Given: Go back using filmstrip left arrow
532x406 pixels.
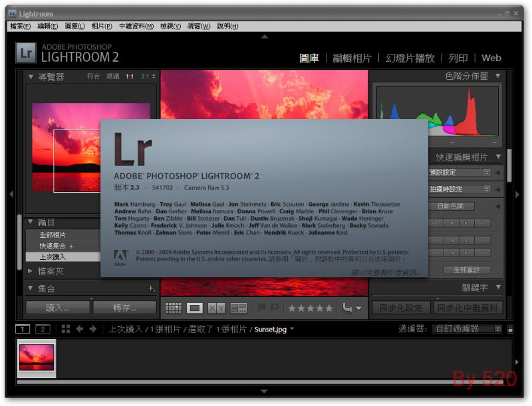Looking at the screenshot, I should (80, 329).
